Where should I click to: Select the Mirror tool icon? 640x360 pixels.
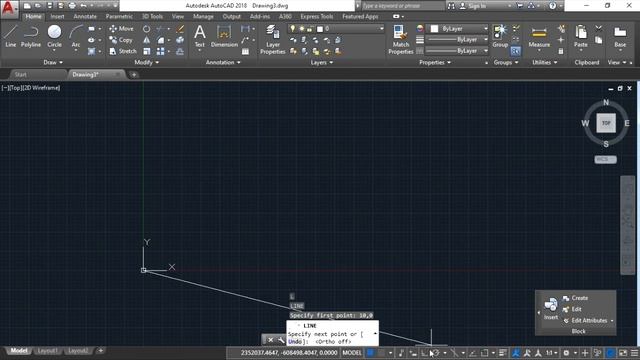click(147, 40)
